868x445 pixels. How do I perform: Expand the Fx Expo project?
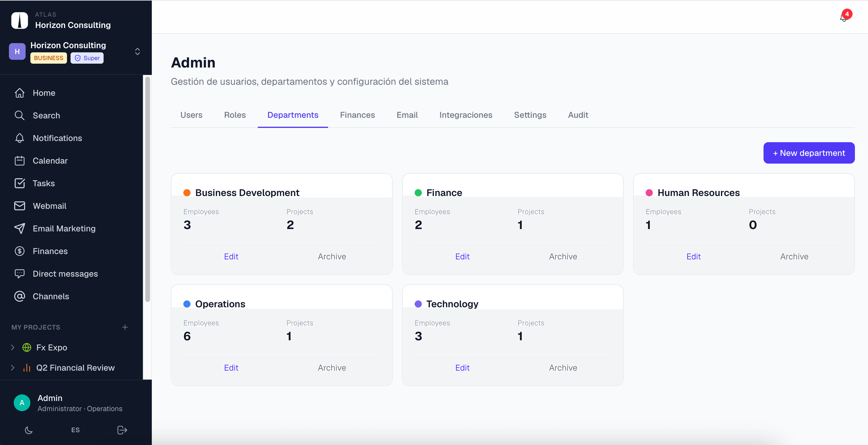pos(13,347)
